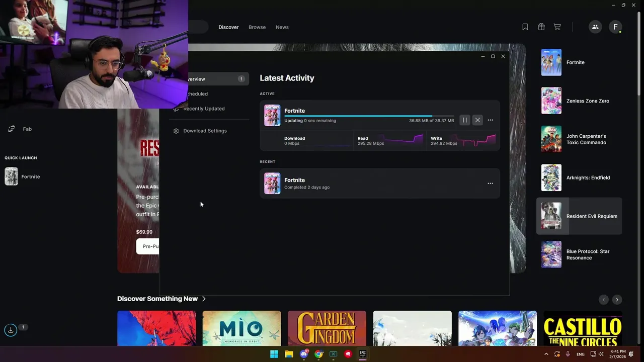The image size is (644, 362).
Task: Open downloads icon in bottom-left corner
Action: [11, 330]
